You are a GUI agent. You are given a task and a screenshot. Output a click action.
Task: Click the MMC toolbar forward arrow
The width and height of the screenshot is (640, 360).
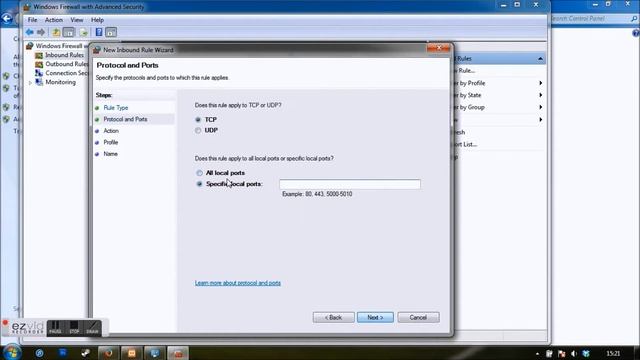(x=41, y=32)
